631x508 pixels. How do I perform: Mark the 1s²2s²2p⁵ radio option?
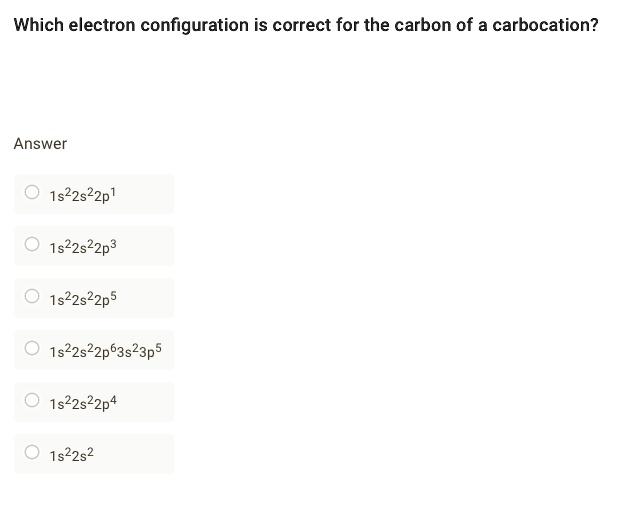(32, 297)
